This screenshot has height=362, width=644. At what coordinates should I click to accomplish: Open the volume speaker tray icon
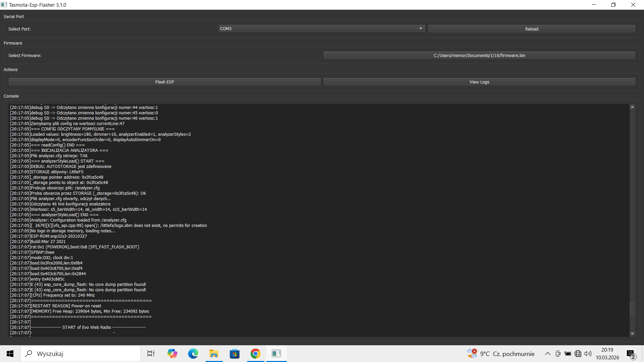tap(588, 354)
